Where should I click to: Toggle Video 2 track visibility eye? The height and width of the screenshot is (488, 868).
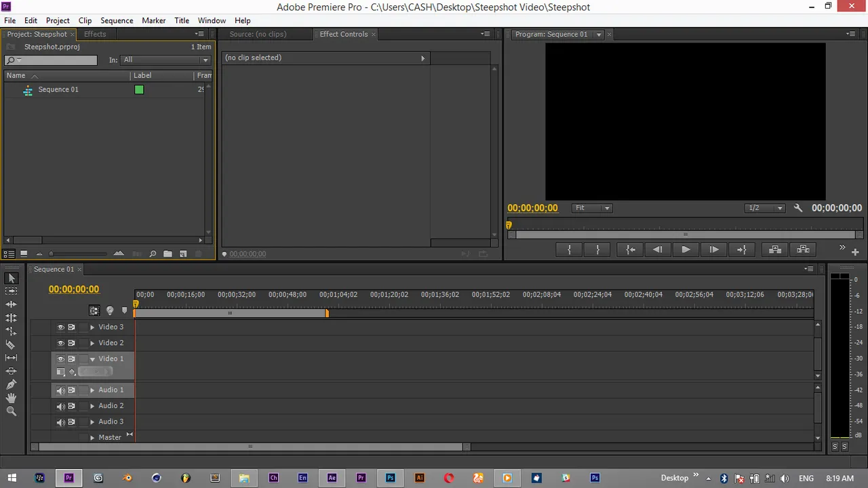pyautogui.click(x=60, y=343)
